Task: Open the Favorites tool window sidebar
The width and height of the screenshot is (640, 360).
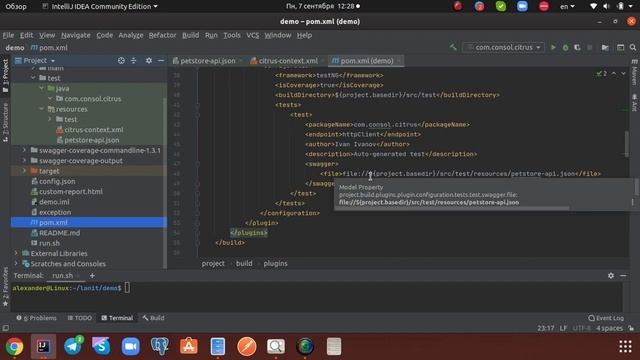Action: pyautogui.click(x=5, y=287)
